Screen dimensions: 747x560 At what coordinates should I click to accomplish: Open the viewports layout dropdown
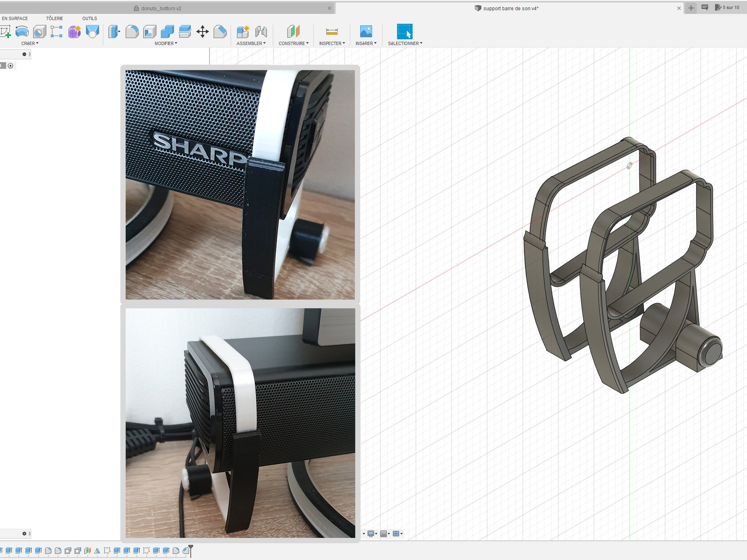coord(397,533)
